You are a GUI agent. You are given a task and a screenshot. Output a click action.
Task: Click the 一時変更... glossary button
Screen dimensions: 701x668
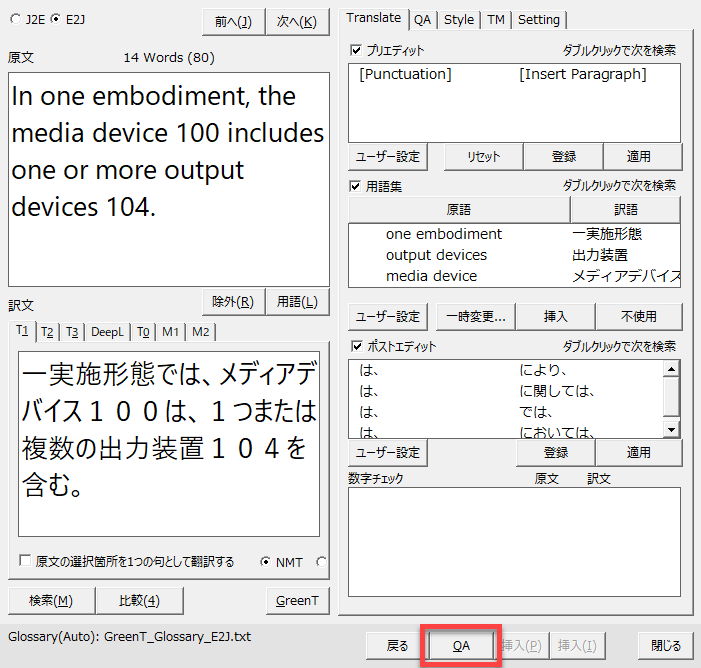(x=473, y=316)
